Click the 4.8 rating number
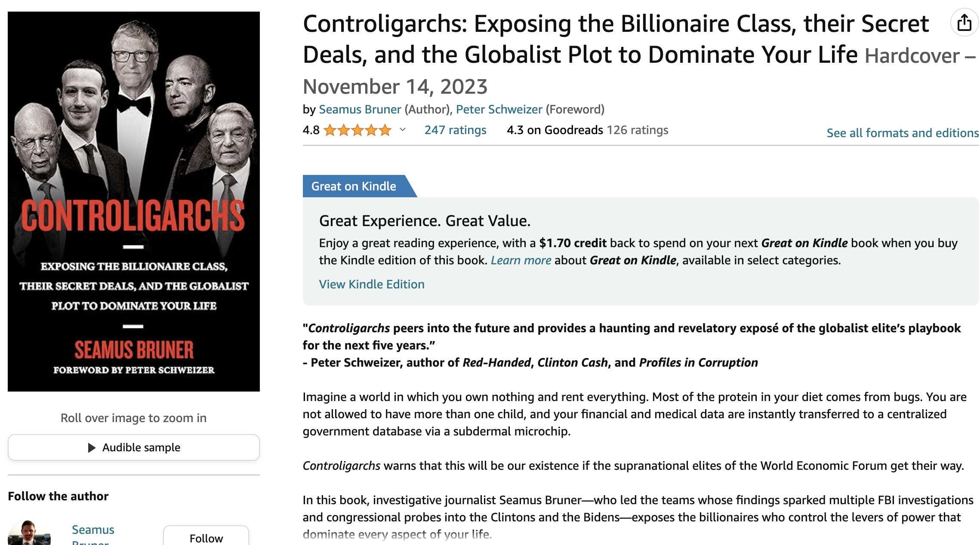Screen dimensions: 980x545 [311, 130]
